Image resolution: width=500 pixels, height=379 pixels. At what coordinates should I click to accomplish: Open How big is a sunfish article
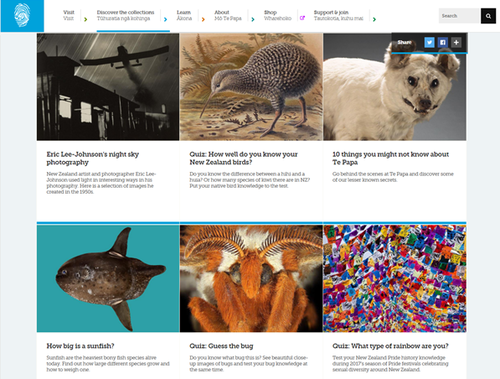80,346
